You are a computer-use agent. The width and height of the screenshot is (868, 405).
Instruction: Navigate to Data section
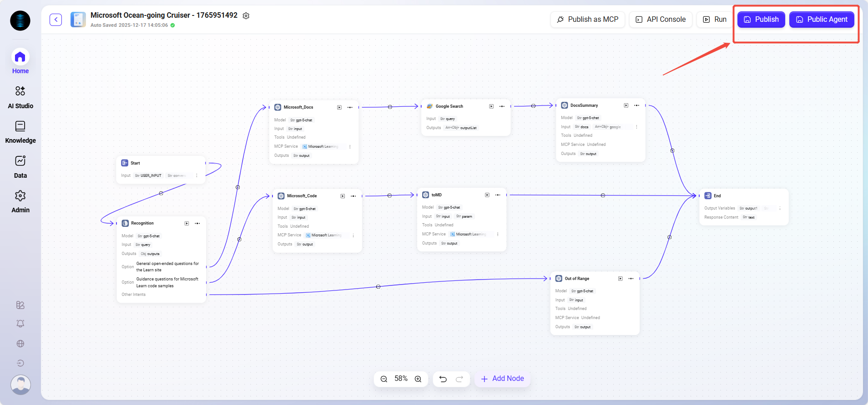(x=20, y=167)
